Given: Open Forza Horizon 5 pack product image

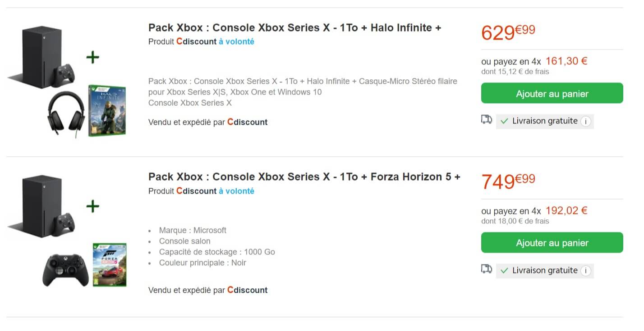Looking at the screenshot, I should pyautogui.click(x=67, y=231).
